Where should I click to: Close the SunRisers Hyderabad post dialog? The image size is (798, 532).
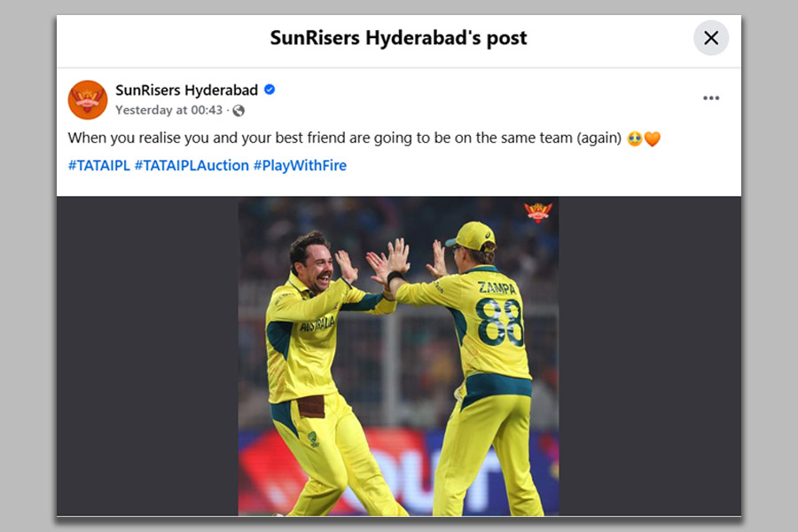711,38
